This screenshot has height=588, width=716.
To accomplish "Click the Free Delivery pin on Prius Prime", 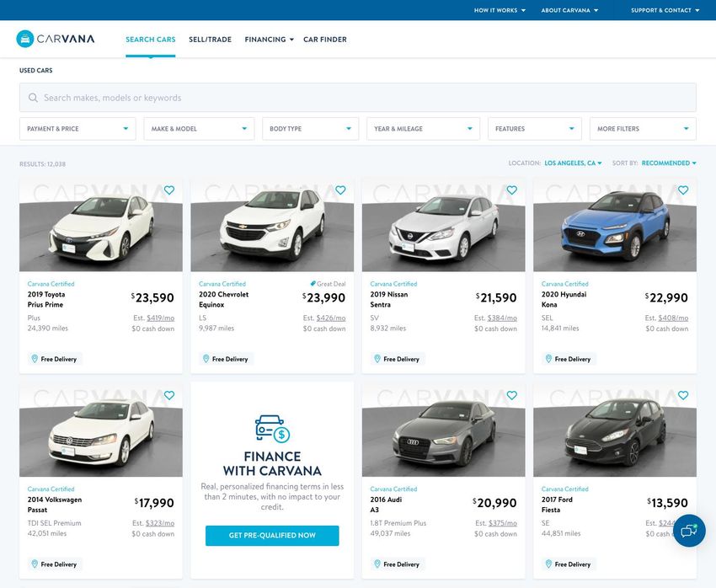I will [x=35, y=359].
